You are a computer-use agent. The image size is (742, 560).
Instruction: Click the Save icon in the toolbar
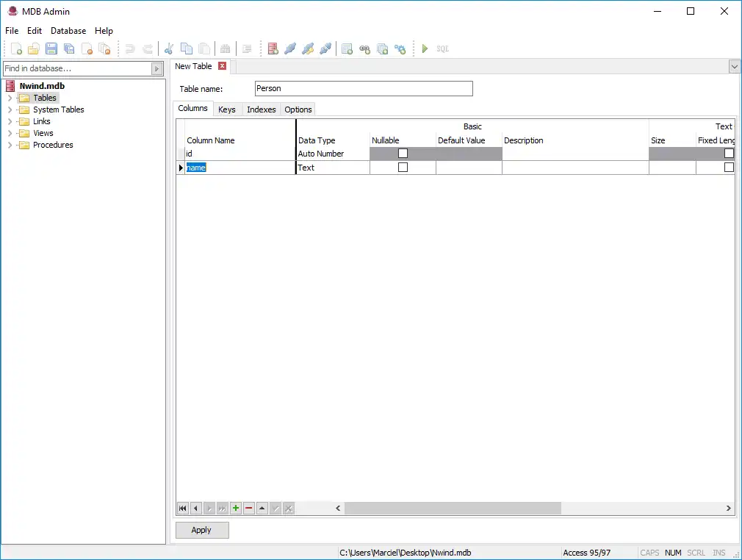[x=51, y=49]
